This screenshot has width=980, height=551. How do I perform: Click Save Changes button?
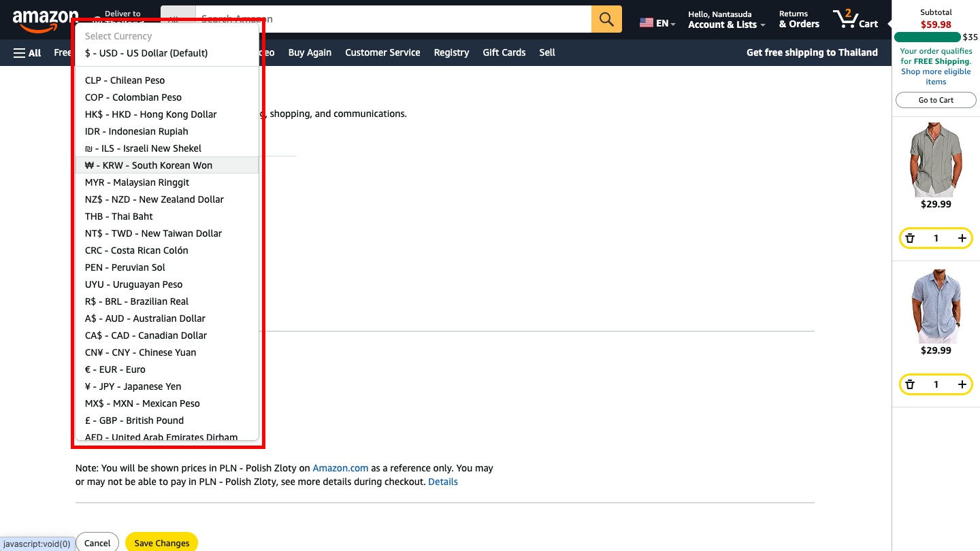pos(162,543)
